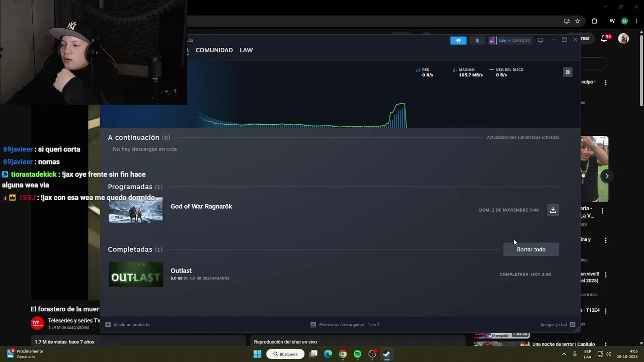Open options for 'Una noche de terror' video
The height and width of the screenshot is (362, 644).
pyautogui.click(x=606, y=344)
